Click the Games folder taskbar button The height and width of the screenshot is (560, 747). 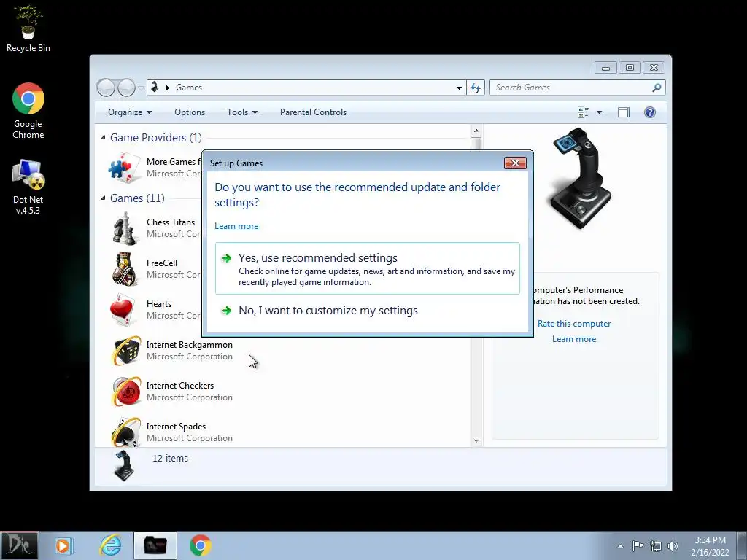(x=155, y=545)
